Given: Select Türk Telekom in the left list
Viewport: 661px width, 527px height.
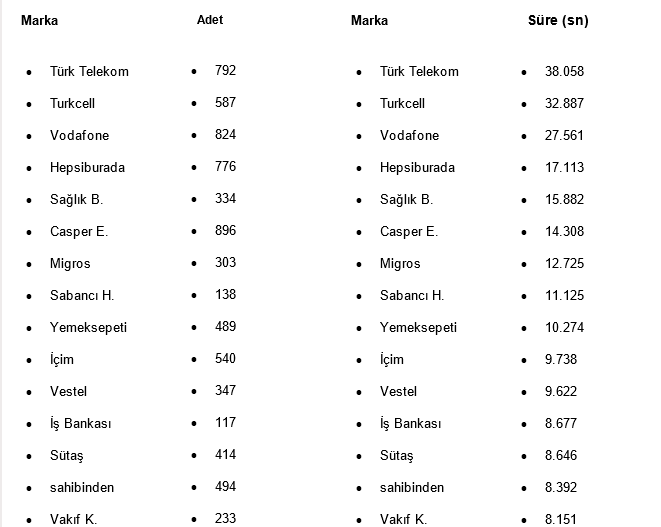Looking at the screenshot, I should (89, 72).
